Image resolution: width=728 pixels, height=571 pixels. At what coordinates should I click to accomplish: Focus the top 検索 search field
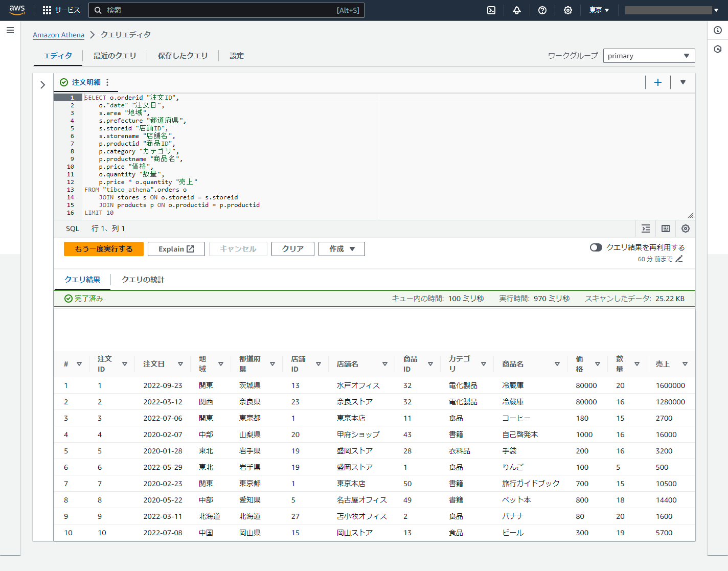click(x=226, y=10)
